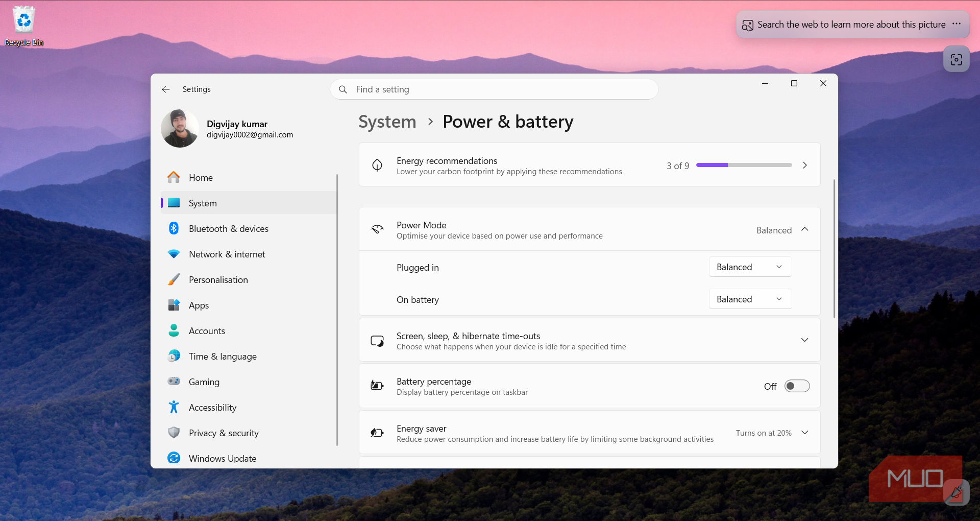Open Windows Update page
Viewport: 980px width, 521px height.
coord(249,458)
